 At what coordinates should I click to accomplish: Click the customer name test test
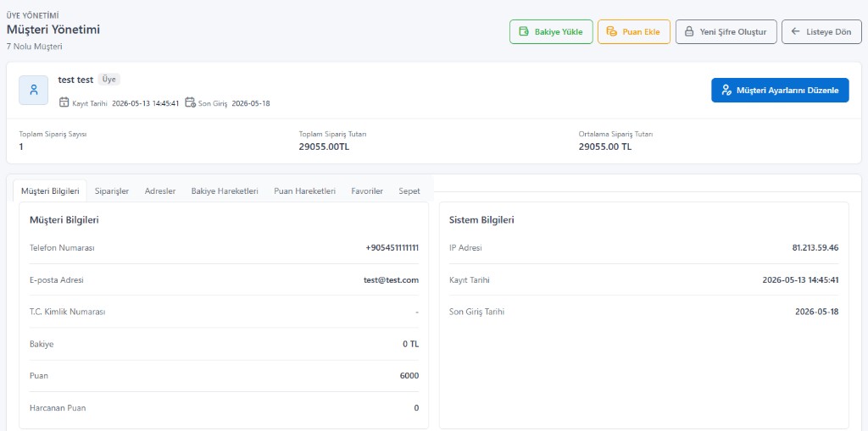point(75,80)
